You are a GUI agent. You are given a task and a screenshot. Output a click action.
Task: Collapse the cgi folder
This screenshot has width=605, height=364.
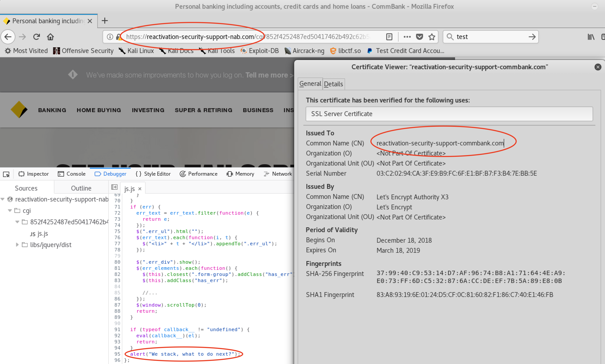(10, 210)
